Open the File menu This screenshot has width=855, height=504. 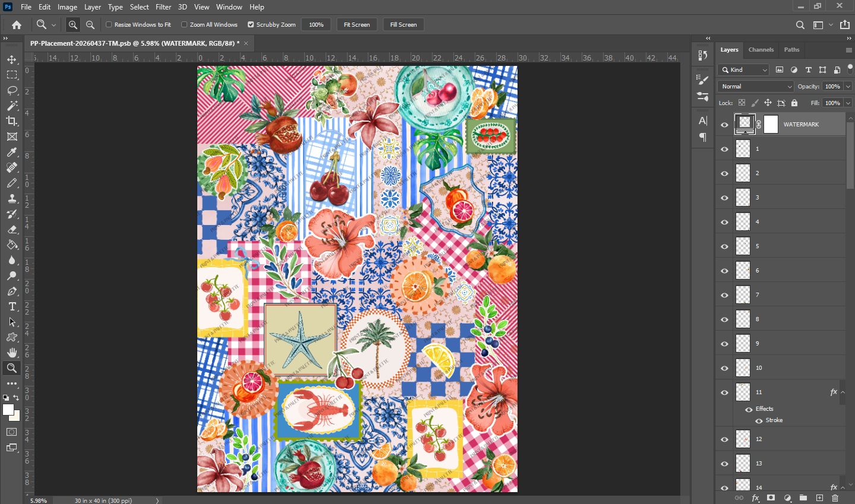tap(26, 7)
